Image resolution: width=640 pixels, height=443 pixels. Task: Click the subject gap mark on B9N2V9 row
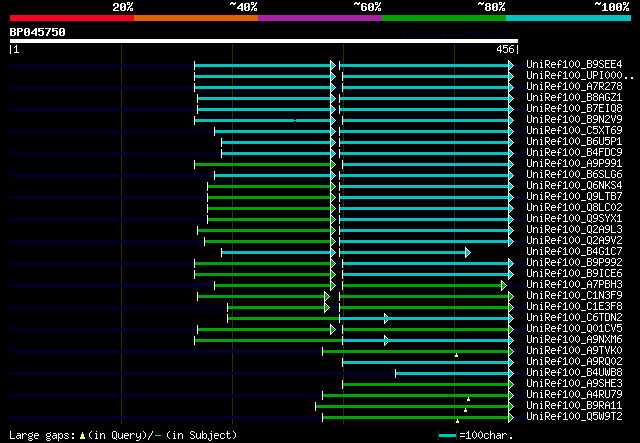point(295,120)
